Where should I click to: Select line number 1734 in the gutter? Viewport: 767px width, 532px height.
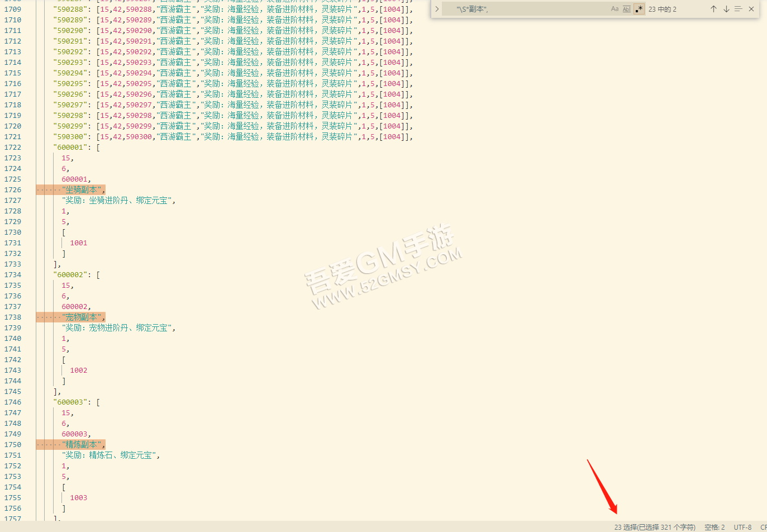pos(13,275)
